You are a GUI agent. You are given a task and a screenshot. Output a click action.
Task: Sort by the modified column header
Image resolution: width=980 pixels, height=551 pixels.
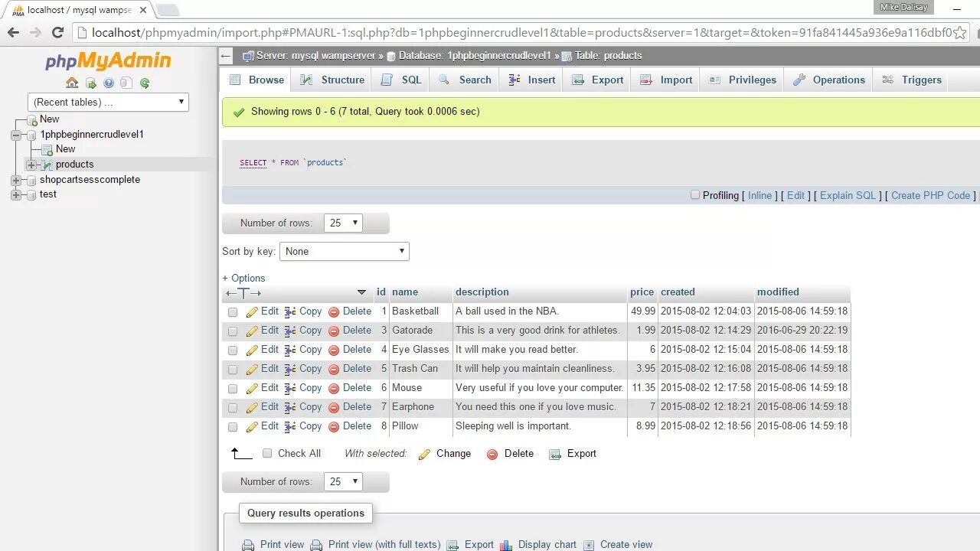(x=778, y=292)
